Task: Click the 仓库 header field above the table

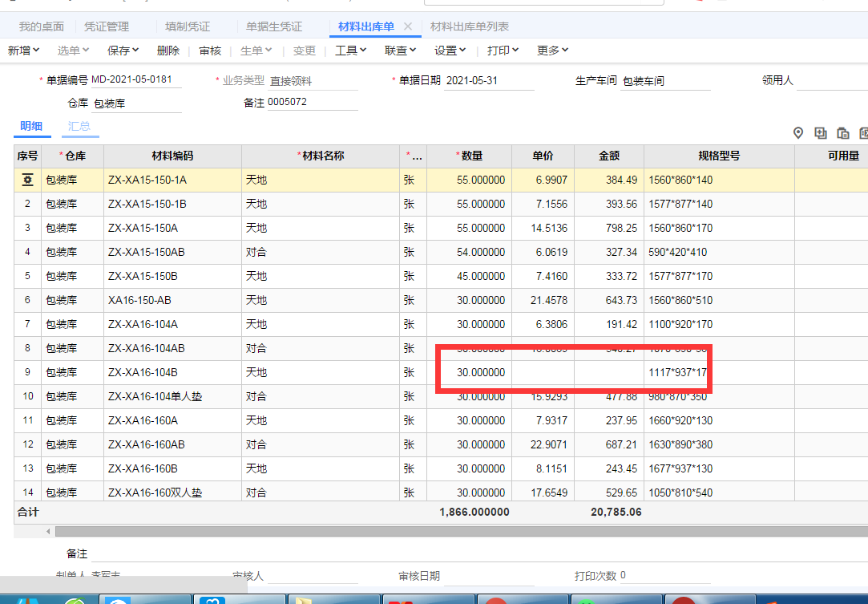Action: click(x=136, y=103)
